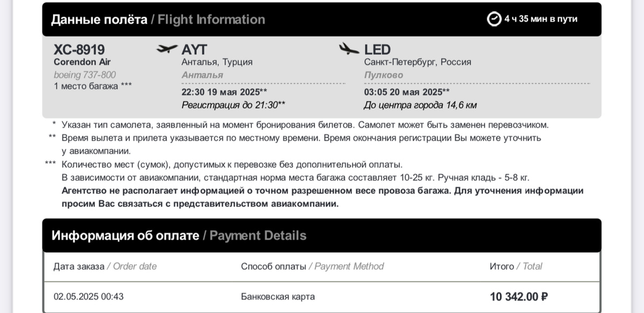Viewport: 644px width, 313px height.
Task: Click the clock icon beside flight duration
Action: tap(494, 19)
